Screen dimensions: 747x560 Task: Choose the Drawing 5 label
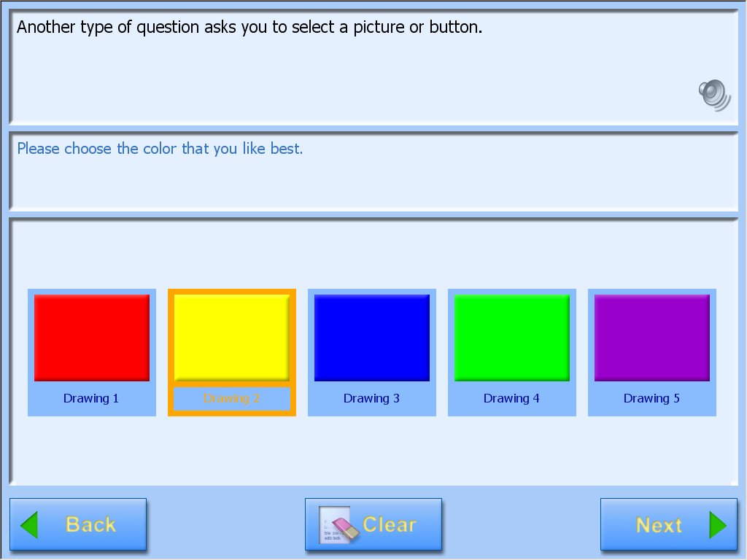pyautogui.click(x=651, y=398)
